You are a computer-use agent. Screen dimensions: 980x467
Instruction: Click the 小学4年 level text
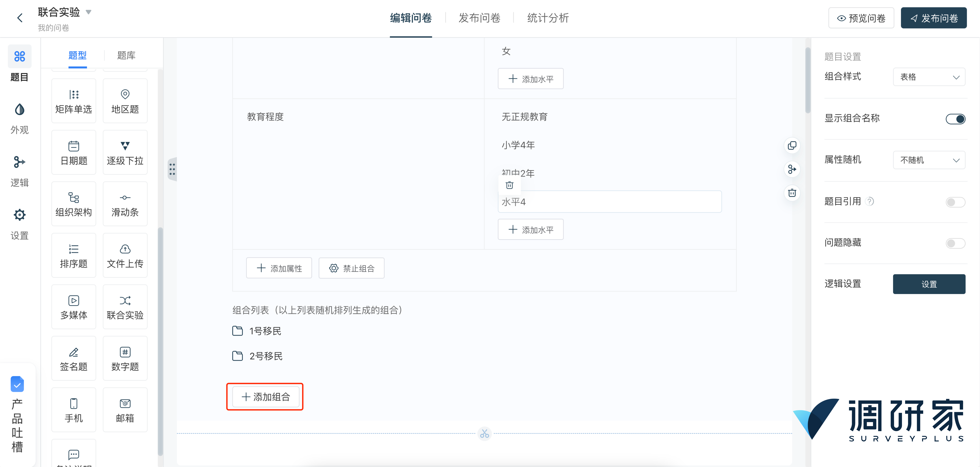[518, 145]
